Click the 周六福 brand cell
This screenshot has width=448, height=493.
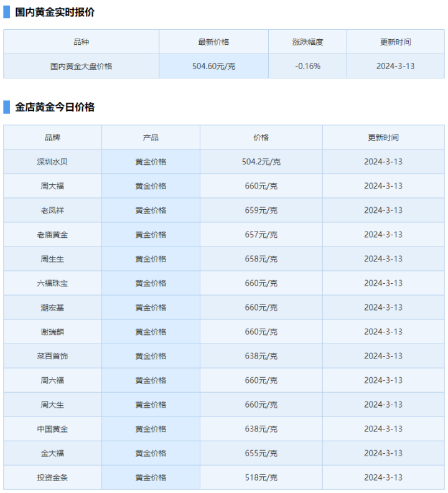pos(52,380)
